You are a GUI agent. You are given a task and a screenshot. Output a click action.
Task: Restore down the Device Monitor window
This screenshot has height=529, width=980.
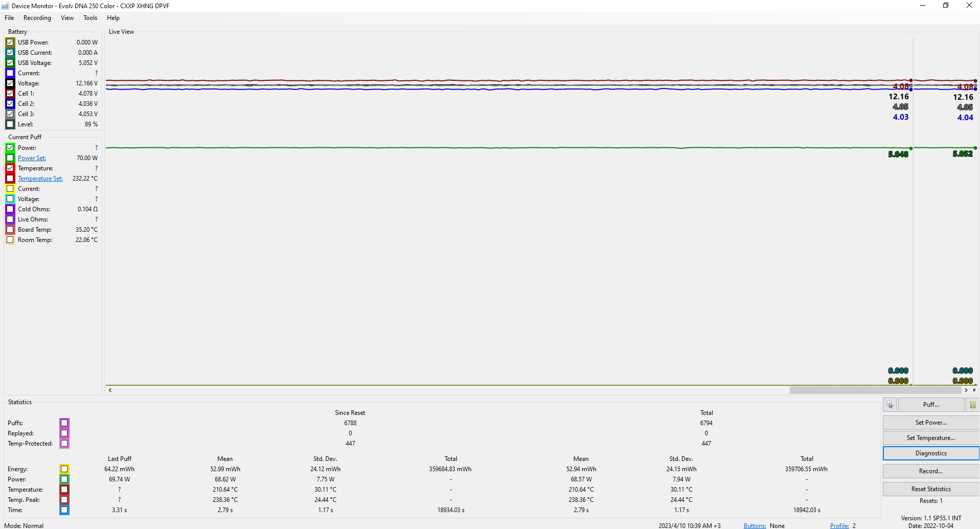(946, 6)
